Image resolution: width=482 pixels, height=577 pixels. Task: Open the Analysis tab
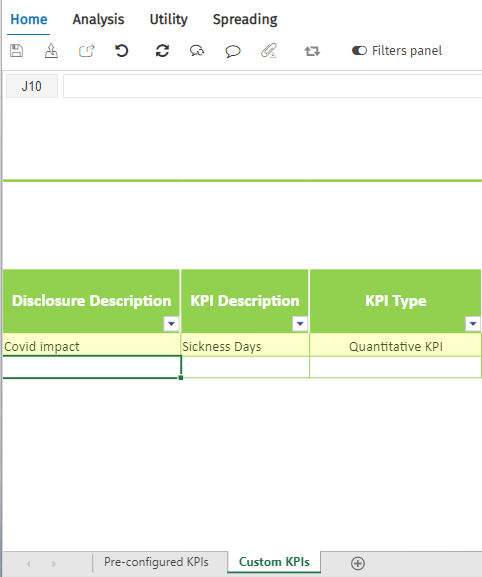(98, 19)
